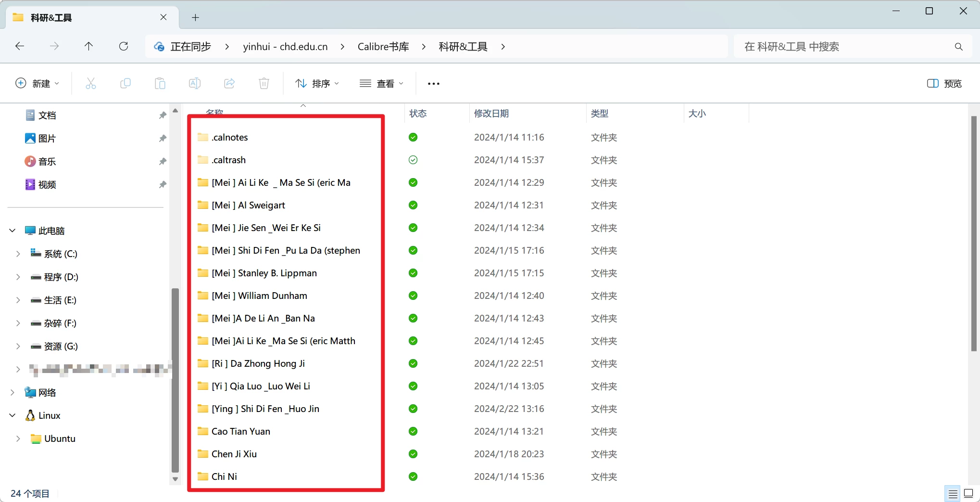Collapse the 此电脑 tree node
Screen dimensions: 980x502
pos(13,231)
